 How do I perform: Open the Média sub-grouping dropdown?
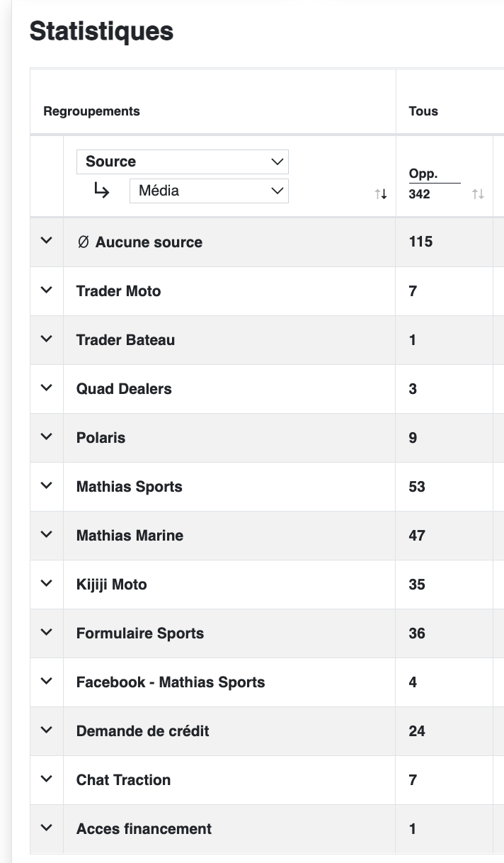tap(209, 191)
